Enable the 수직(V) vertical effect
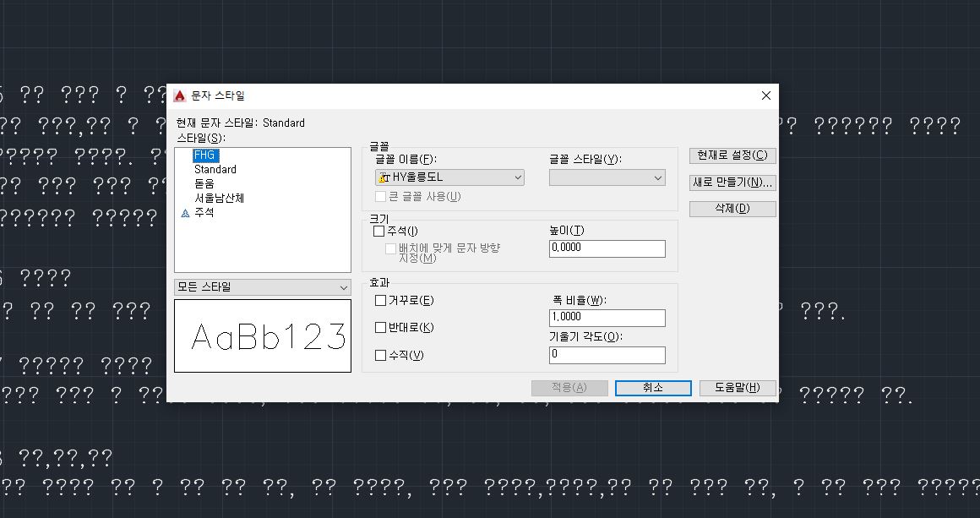Image resolution: width=980 pixels, height=518 pixels. coord(380,355)
